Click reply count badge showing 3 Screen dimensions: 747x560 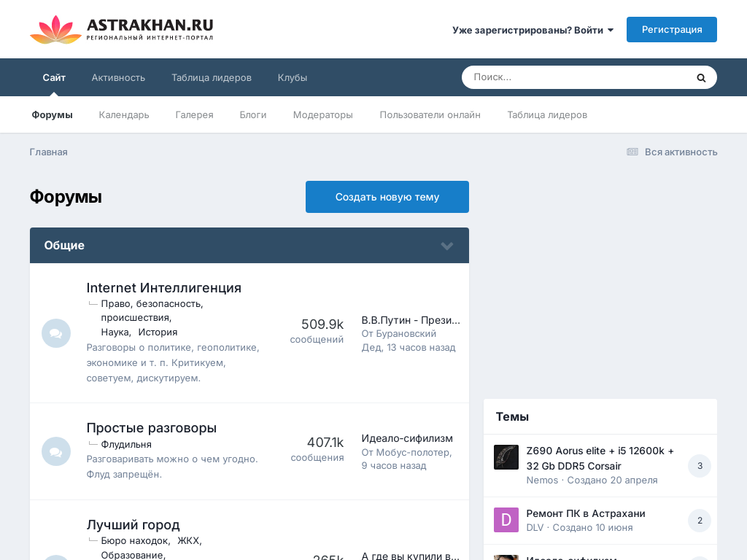tap(699, 465)
